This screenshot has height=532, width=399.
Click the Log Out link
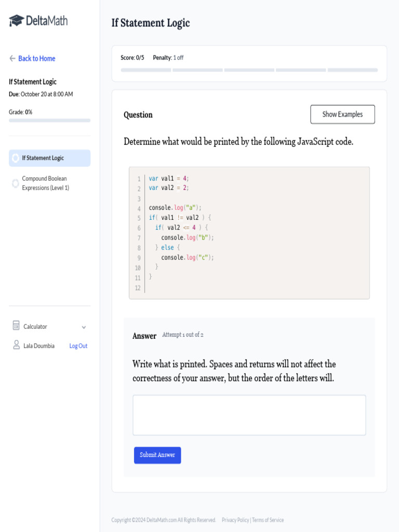pos(78,346)
